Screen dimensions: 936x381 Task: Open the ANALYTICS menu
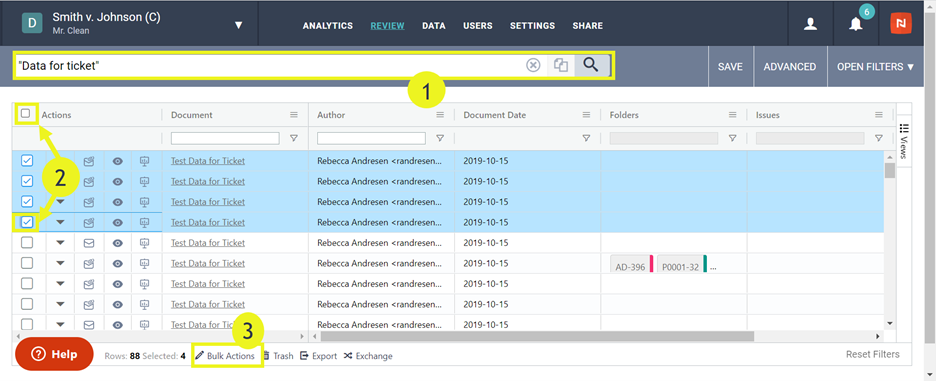pos(328,26)
